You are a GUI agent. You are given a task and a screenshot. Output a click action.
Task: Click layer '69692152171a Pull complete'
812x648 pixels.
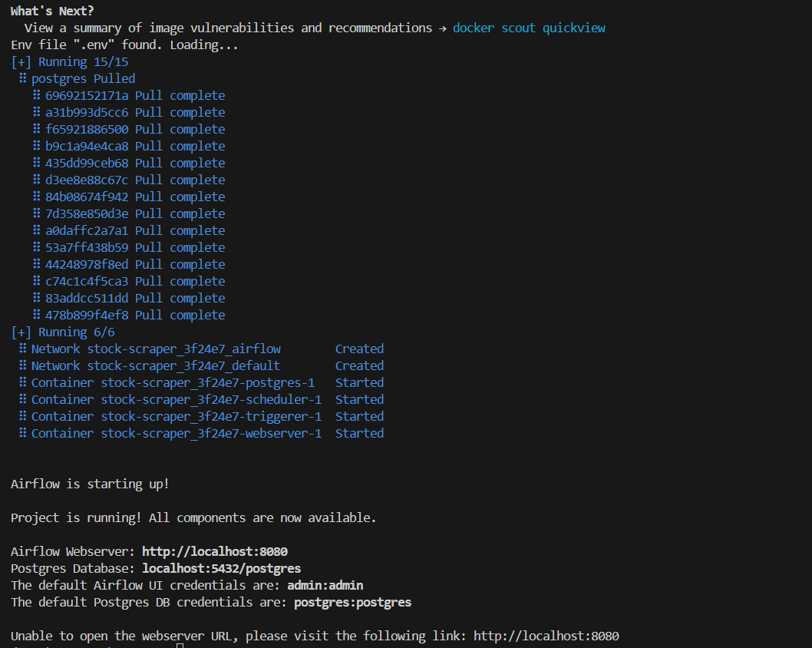129,96
